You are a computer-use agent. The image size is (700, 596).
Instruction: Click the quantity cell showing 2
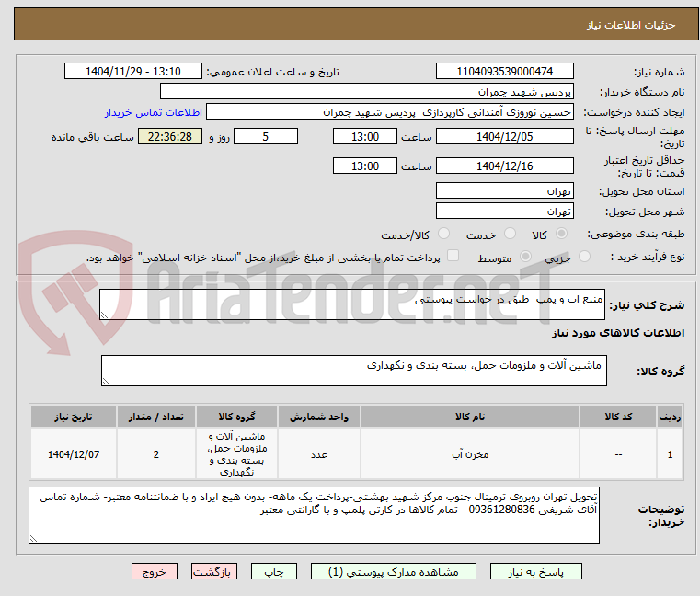click(155, 454)
